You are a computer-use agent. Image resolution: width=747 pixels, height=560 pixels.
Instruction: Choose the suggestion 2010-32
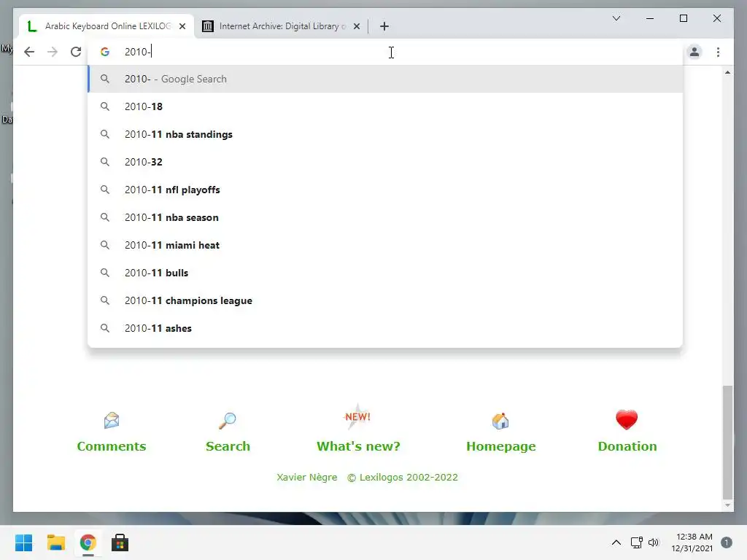tap(385, 162)
